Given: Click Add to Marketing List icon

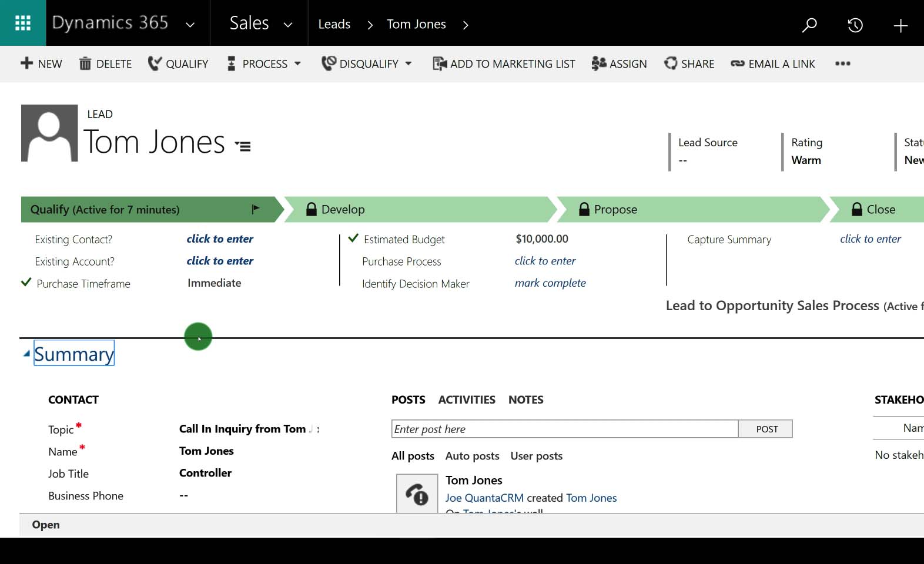Looking at the screenshot, I should tap(440, 63).
